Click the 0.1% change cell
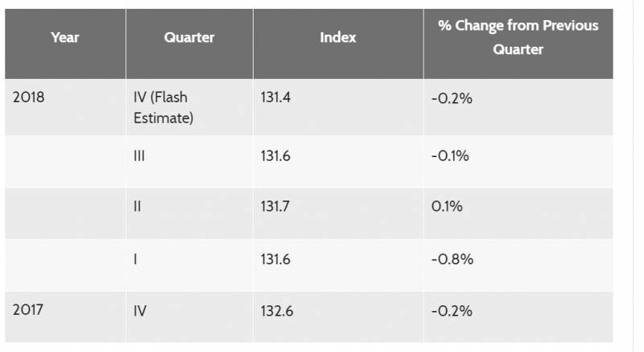644x352 pixels. (448, 206)
